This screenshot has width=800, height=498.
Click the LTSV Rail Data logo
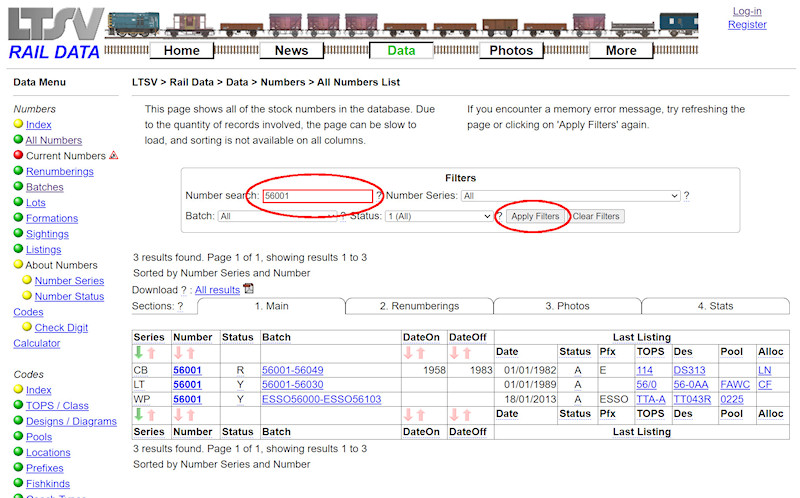tap(55, 33)
